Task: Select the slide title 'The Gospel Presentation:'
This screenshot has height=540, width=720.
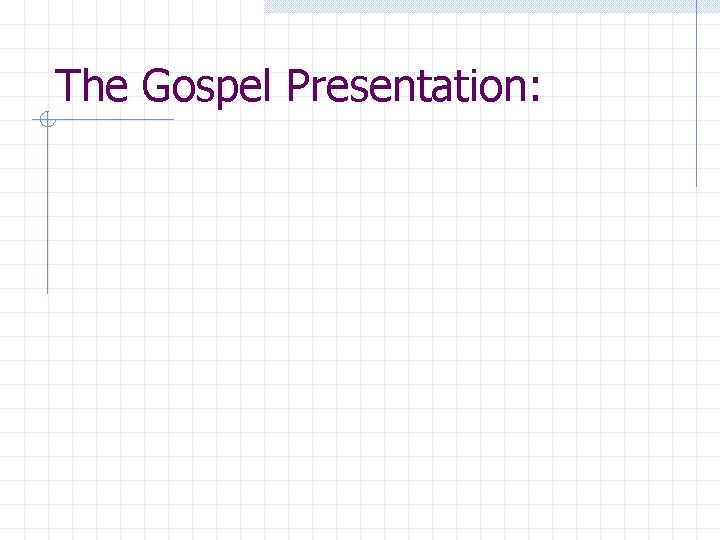Action: click(297, 87)
